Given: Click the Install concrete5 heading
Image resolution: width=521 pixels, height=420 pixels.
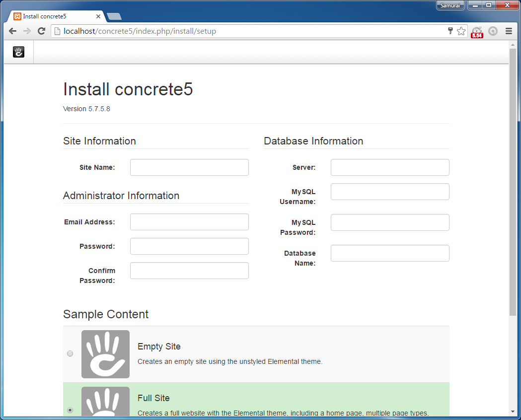Looking at the screenshot, I should click(128, 89).
